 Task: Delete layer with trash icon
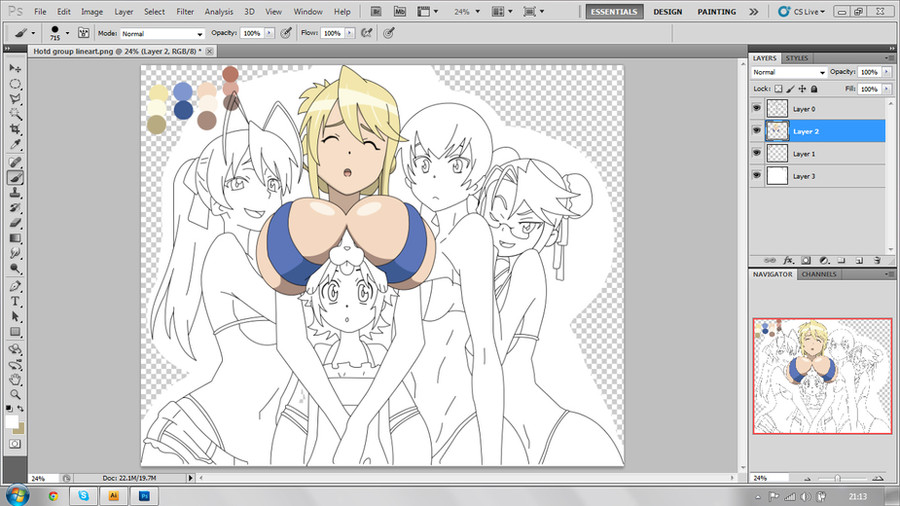(877, 260)
